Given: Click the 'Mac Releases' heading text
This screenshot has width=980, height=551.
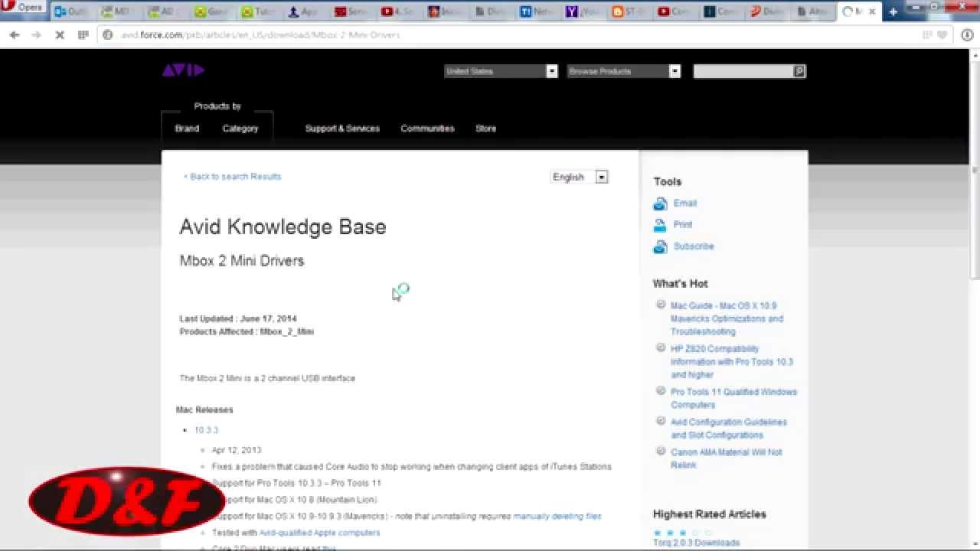Looking at the screenshot, I should 204,410.
